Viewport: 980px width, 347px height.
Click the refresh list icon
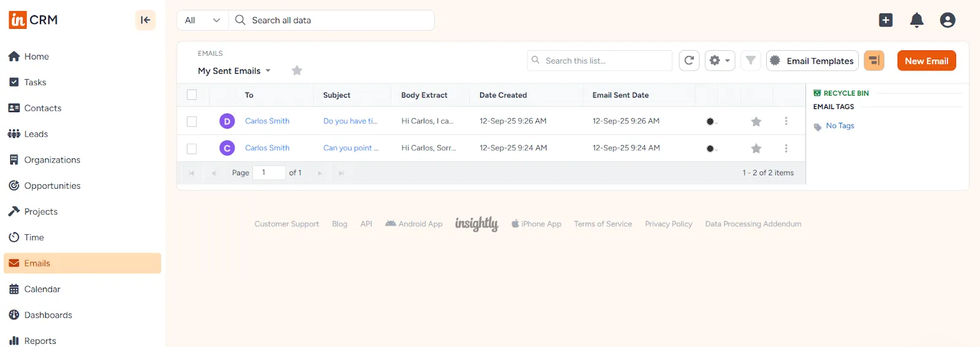689,61
